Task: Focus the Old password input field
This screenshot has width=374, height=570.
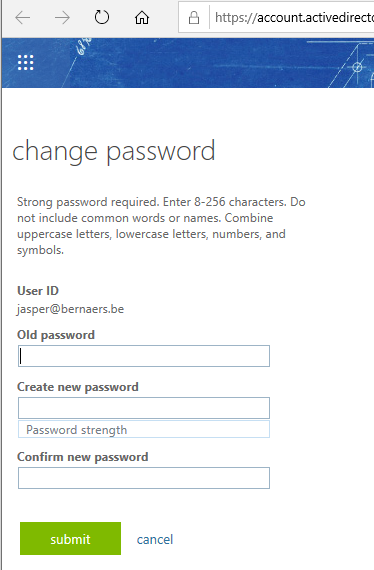Action: click(144, 356)
